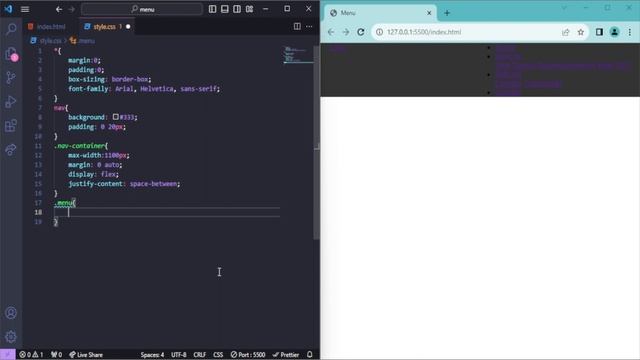Open Chrome three-dot menu
The width and height of the screenshot is (640, 360).
tap(630, 32)
